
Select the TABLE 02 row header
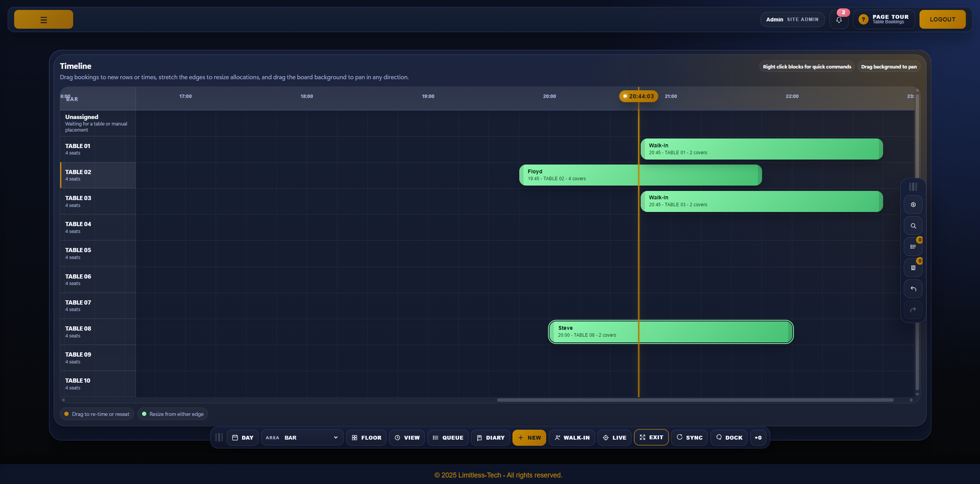click(x=98, y=175)
